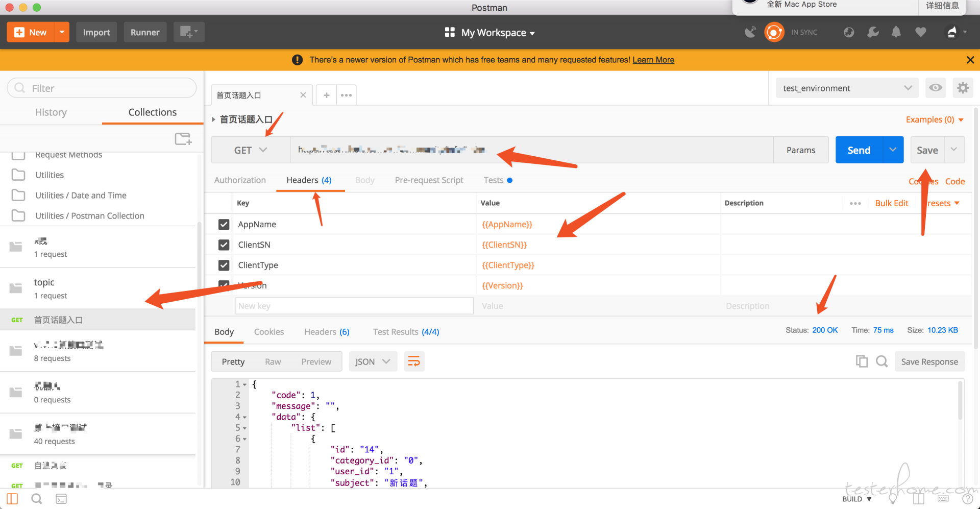Expand the 首页话题入口 request title triangle
Viewport: 980px width, 509px height.
tap(213, 119)
